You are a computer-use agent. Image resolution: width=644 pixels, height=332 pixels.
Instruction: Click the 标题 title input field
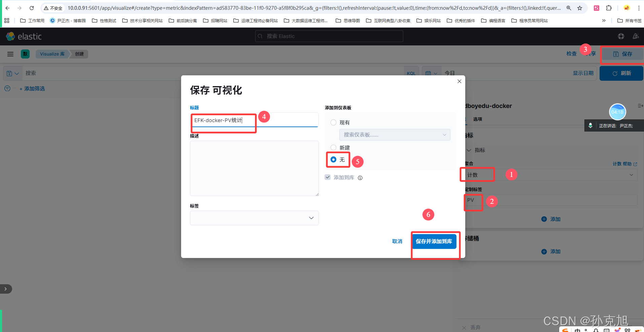254,120
